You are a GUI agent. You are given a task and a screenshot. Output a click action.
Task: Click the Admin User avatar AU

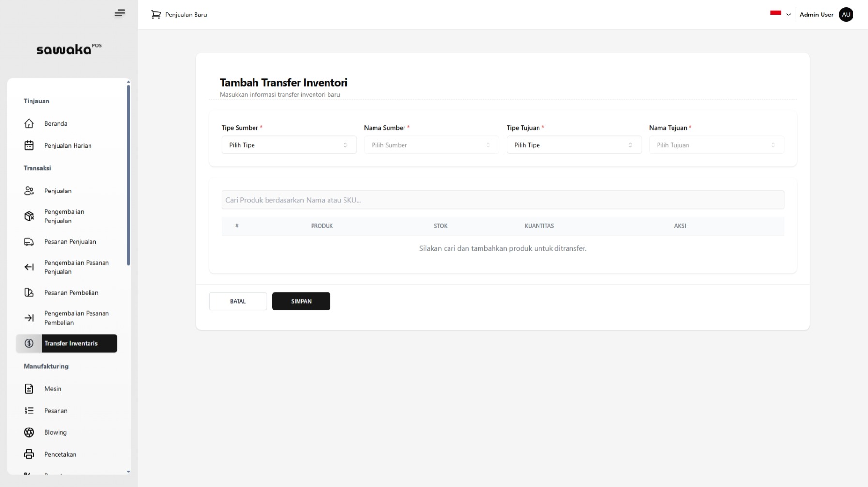coord(846,15)
